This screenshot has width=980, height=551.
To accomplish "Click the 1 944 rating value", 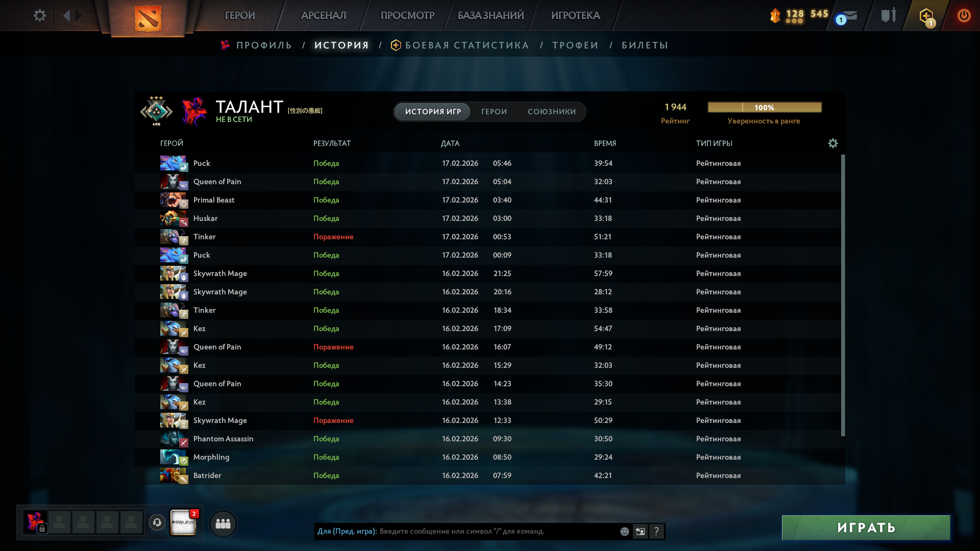I will [675, 107].
